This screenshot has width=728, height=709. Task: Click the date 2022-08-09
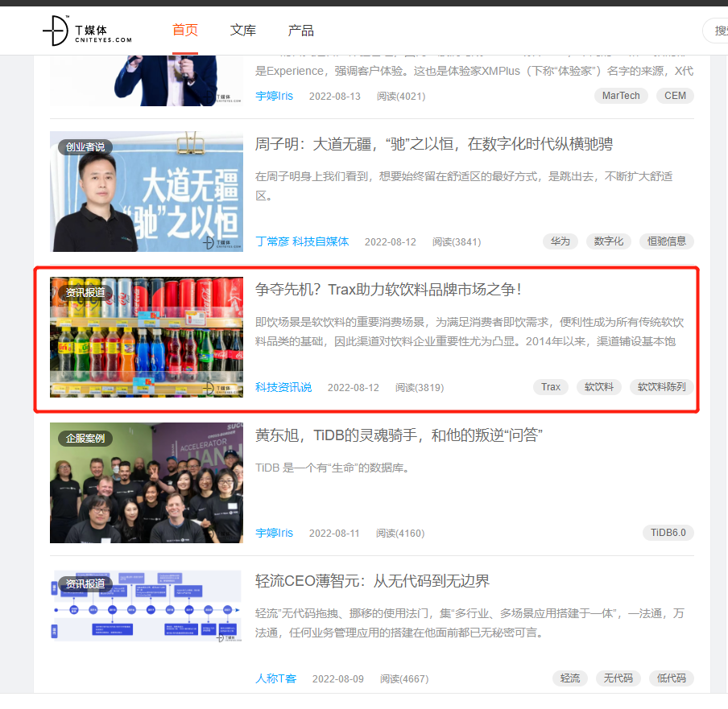pos(338,679)
